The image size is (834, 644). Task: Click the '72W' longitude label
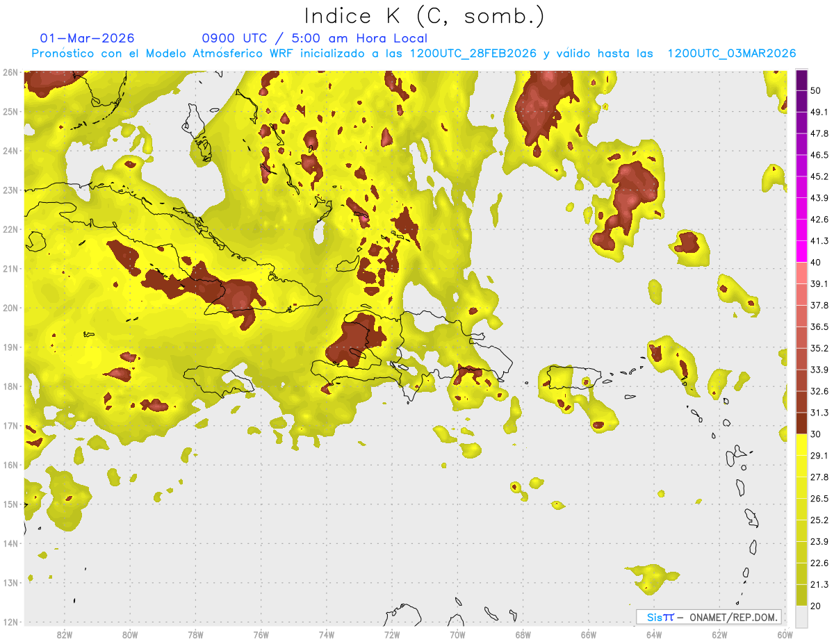pyautogui.click(x=392, y=634)
